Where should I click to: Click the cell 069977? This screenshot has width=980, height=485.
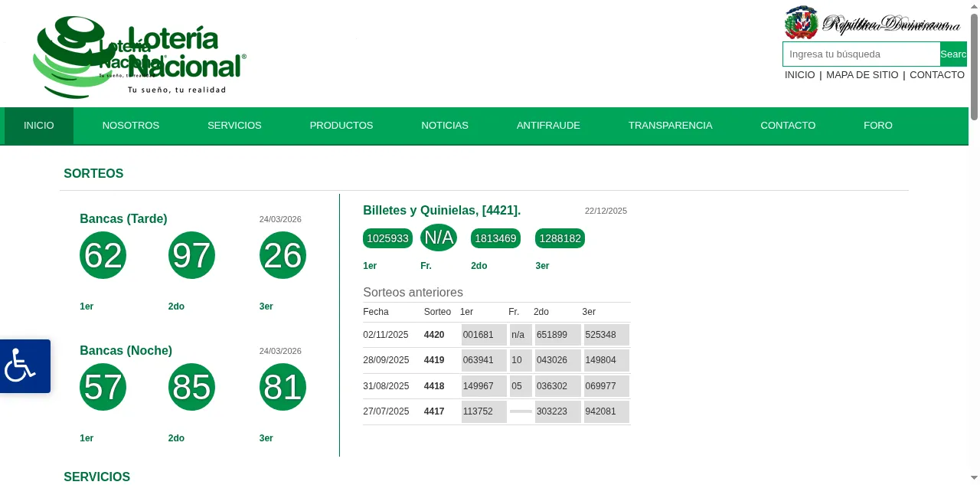[606, 386]
